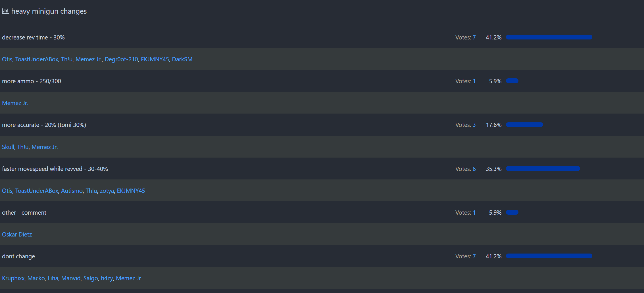Select the Skull voter name

click(x=8, y=147)
